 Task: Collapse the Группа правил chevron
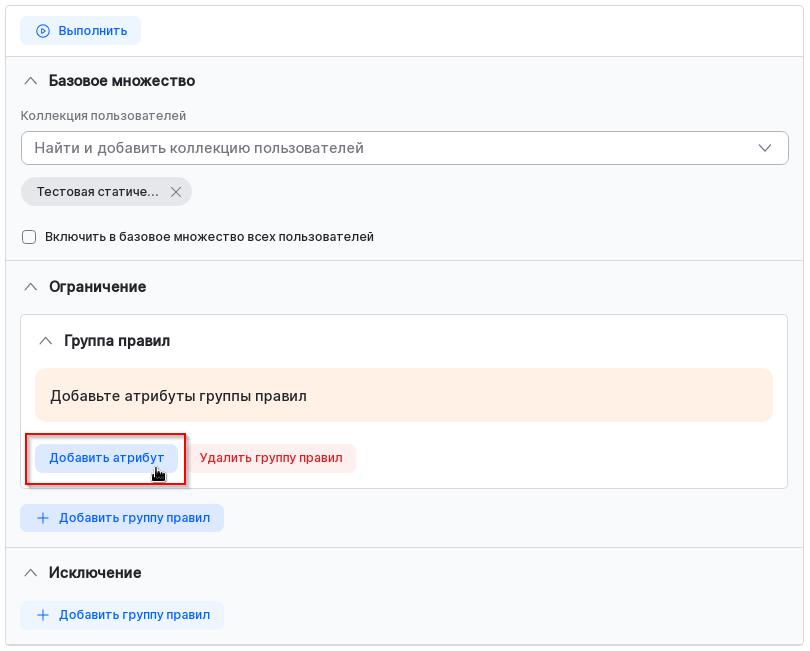pyautogui.click(x=45, y=341)
